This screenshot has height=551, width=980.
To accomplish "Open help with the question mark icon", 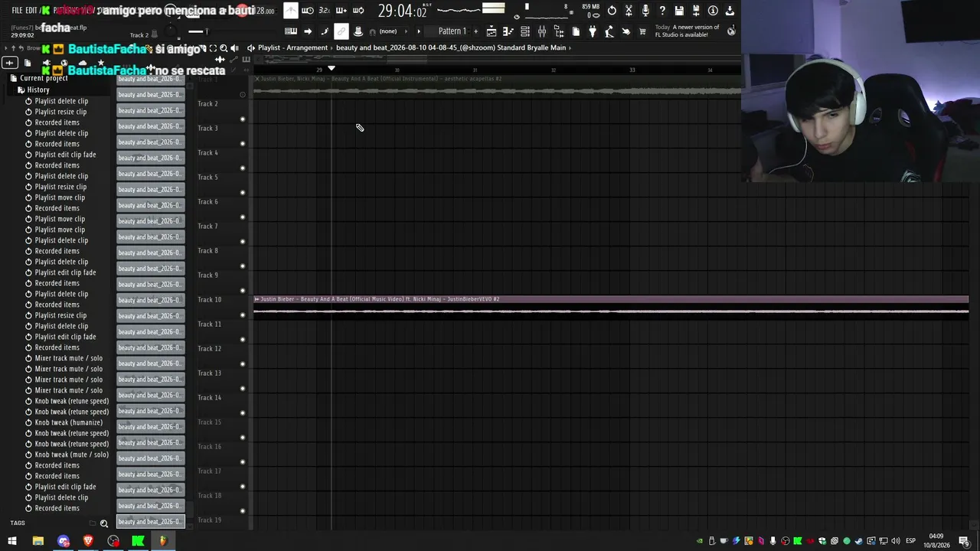I will (662, 11).
